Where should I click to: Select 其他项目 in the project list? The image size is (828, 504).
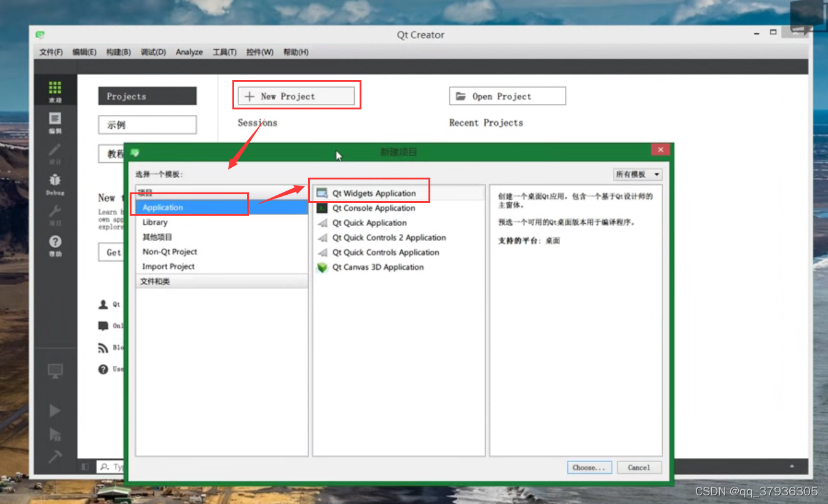(222, 237)
